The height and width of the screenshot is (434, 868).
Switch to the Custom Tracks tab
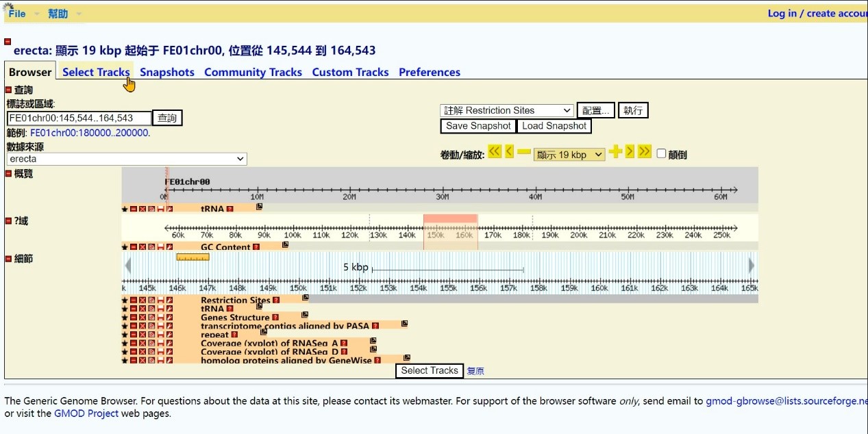(x=350, y=72)
